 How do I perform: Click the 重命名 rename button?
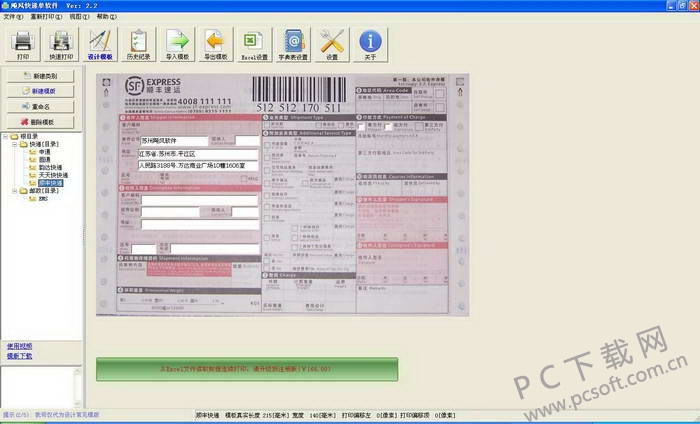(x=40, y=107)
